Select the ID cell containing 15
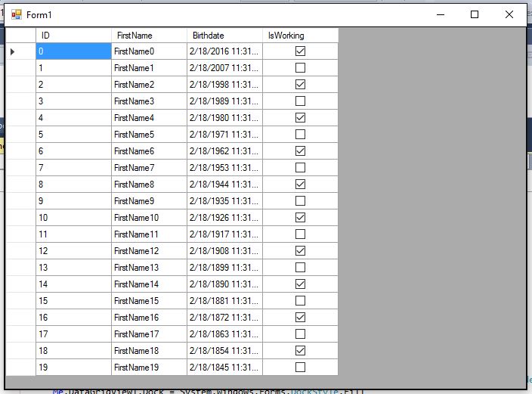 (73, 301)
